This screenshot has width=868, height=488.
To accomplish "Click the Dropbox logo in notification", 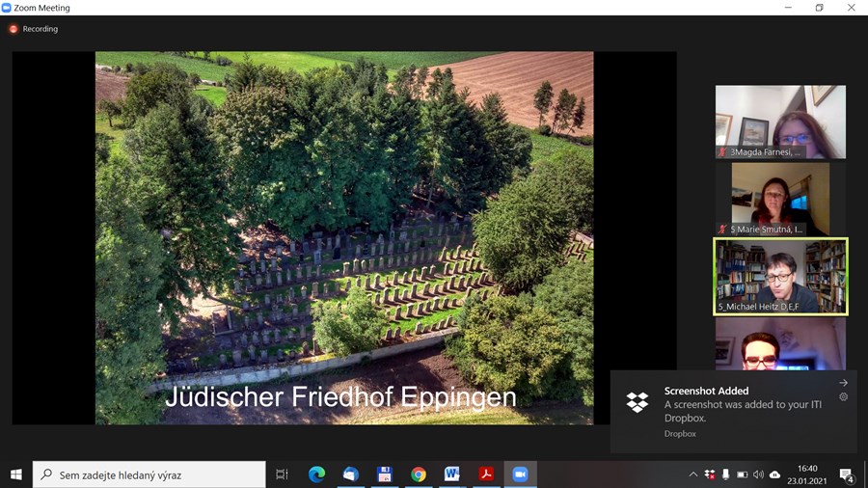I will coord(637,402).
